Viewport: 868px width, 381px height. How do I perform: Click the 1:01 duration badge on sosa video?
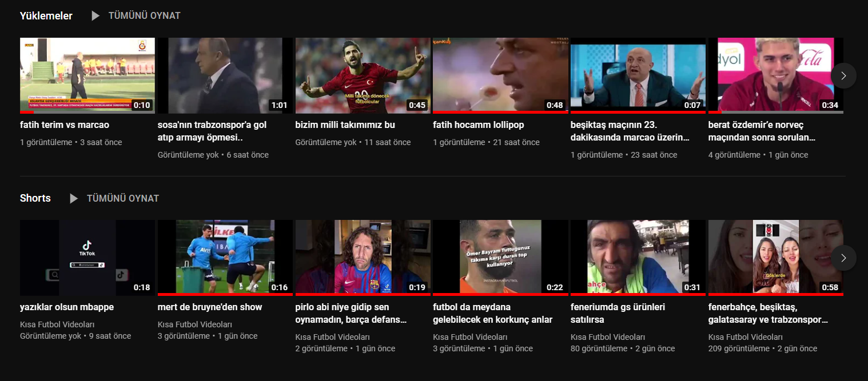click(x=279, y=105)
